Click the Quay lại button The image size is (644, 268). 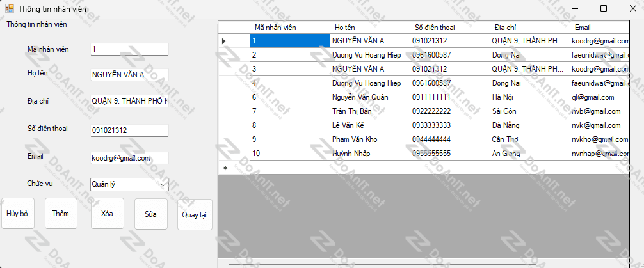194,214
